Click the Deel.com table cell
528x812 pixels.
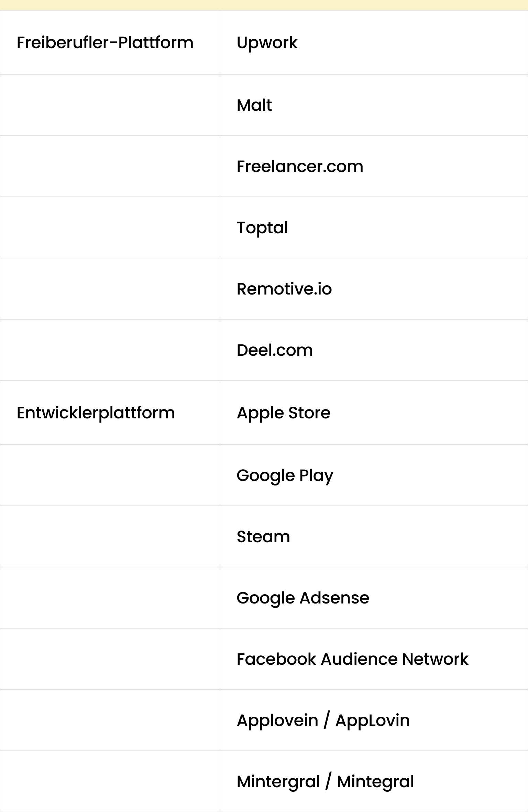click(x=275, y=350)
